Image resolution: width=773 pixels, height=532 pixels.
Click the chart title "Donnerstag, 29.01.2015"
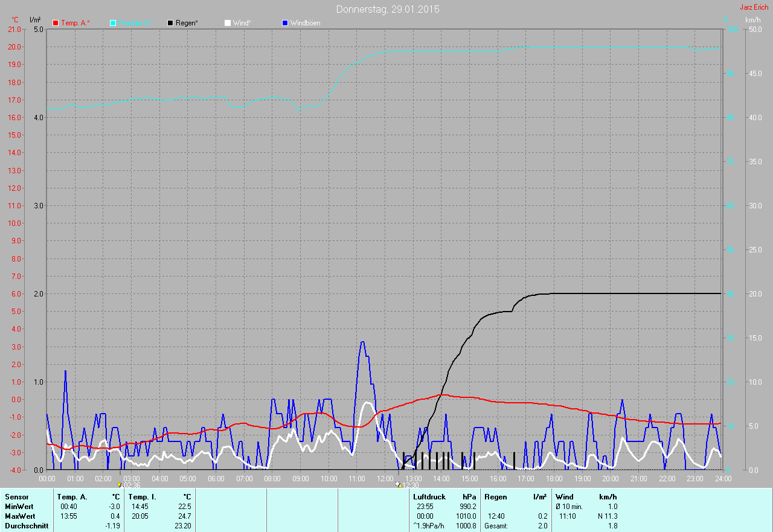point(388,9)
